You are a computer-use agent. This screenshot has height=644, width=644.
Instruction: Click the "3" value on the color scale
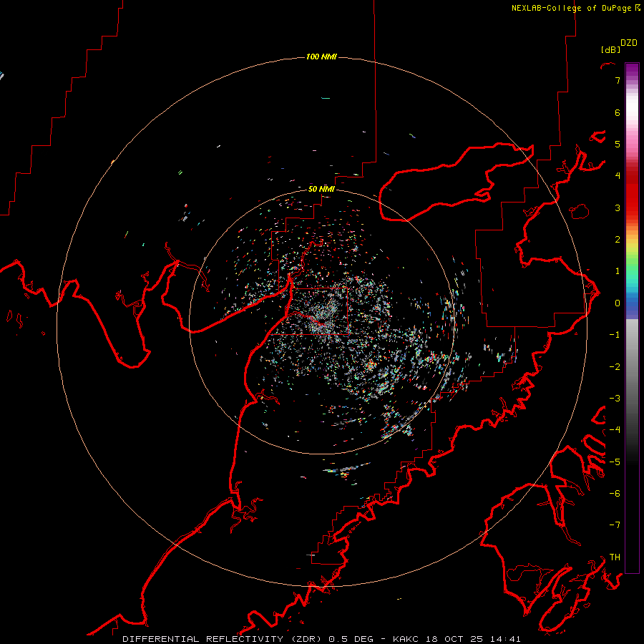618,208
